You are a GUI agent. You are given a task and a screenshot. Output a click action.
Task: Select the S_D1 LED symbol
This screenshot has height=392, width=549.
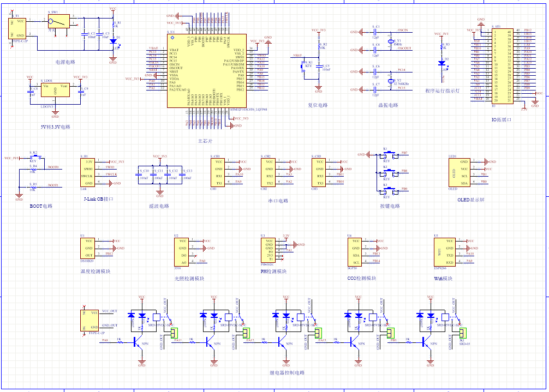(113, 41)
